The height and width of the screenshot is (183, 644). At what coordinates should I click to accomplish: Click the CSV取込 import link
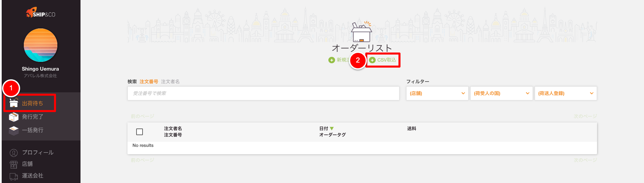pos(386,60)
